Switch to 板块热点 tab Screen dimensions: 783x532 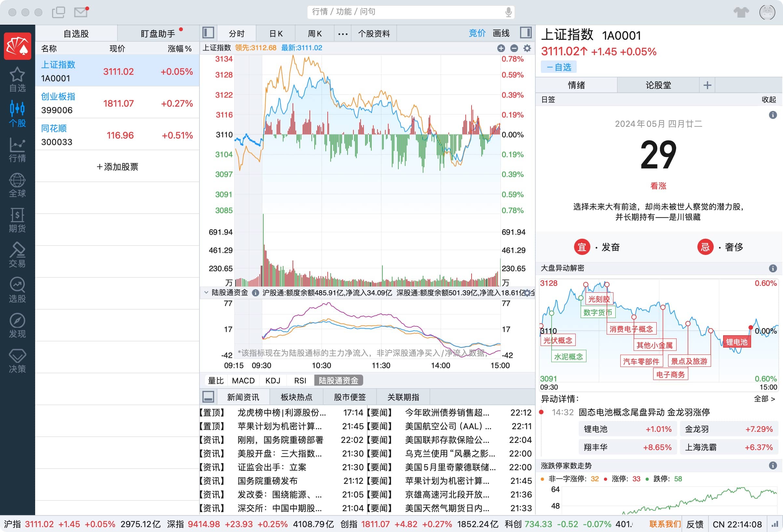pos(296,397)
